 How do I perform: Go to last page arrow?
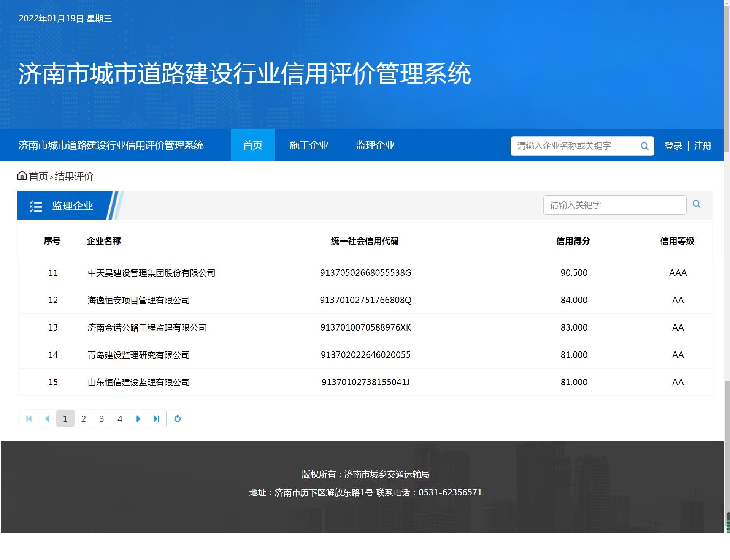click(x=157, y=419)
